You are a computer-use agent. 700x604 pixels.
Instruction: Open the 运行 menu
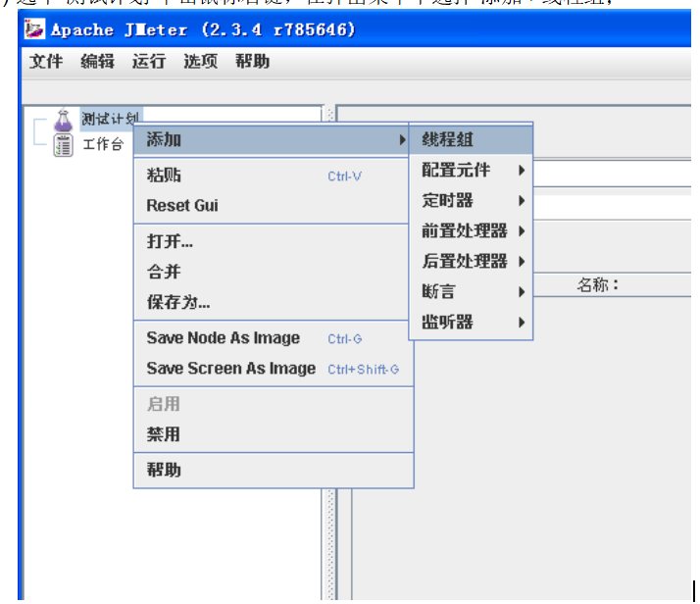coord(149,61)
